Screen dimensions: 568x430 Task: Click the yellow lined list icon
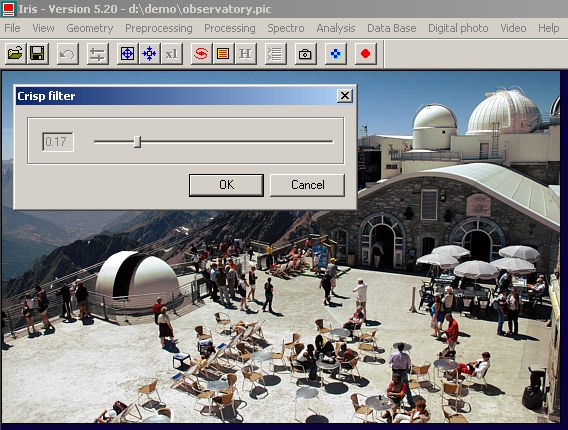coord(223,54)
